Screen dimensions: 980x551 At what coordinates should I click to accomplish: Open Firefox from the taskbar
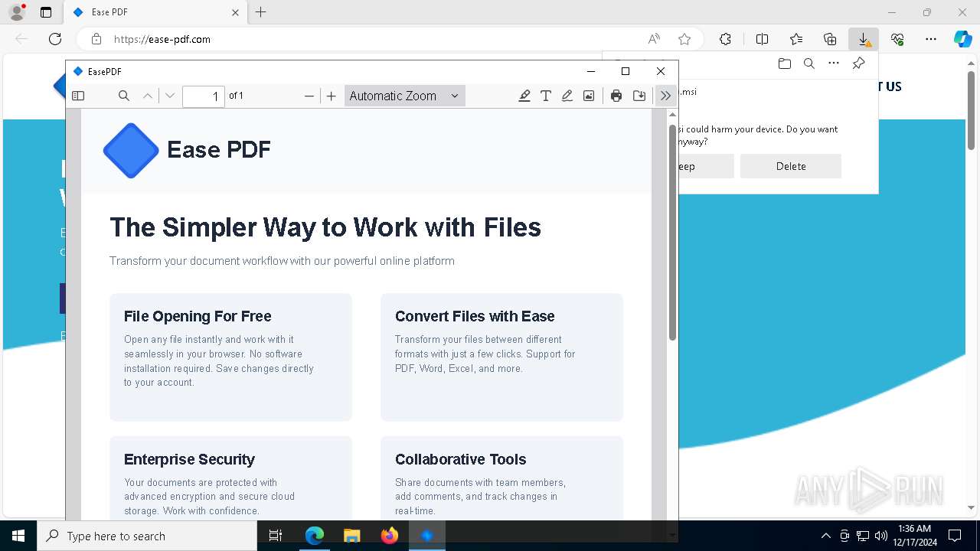click(x=390, y=536)
